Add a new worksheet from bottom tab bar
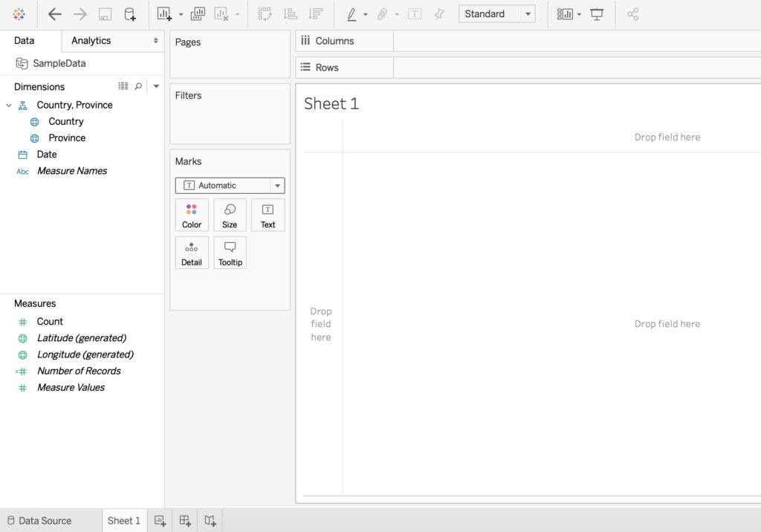 pos(160,521)
